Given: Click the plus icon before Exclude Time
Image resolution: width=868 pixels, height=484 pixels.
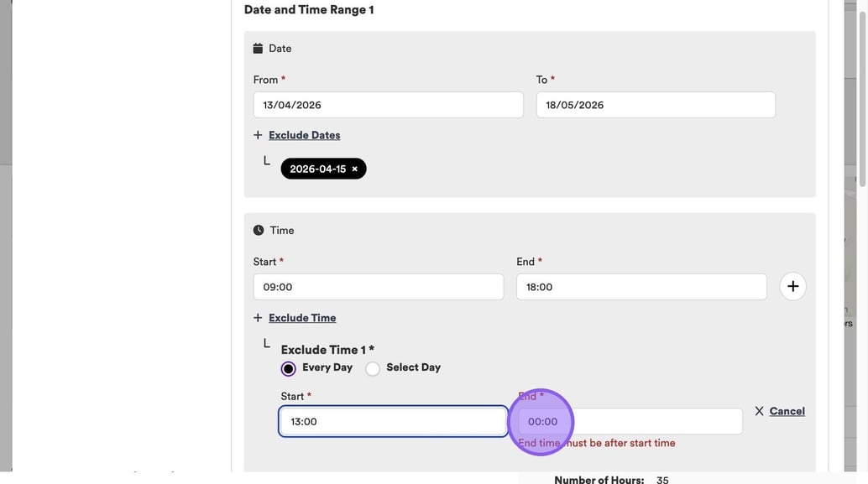Looking at the screenshot, I should click(258, 318).
